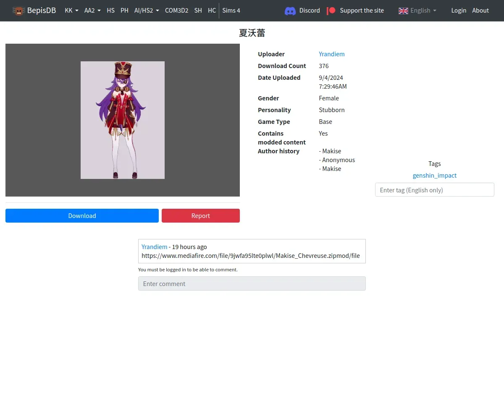The height and width of the screenshot is (420, 504).
Task: Open the AI/HS2 dropdown menu
Action: [147, 10]
